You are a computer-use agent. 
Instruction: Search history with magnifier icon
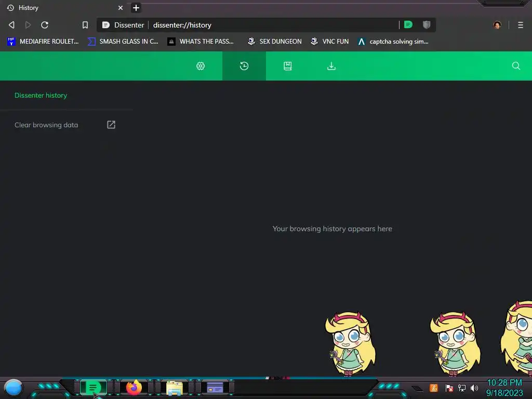point(516,66)
